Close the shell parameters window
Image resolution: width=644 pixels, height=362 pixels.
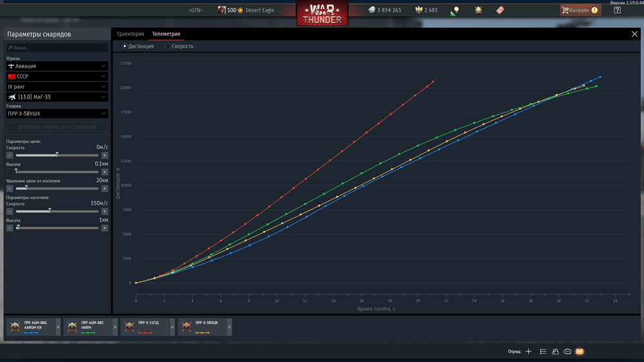[x=634, y=34]
